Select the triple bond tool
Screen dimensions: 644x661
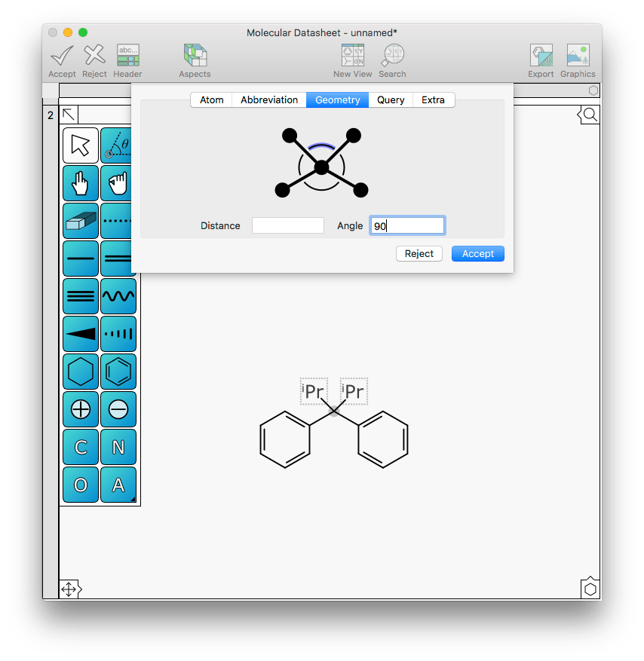click(80, 296)
